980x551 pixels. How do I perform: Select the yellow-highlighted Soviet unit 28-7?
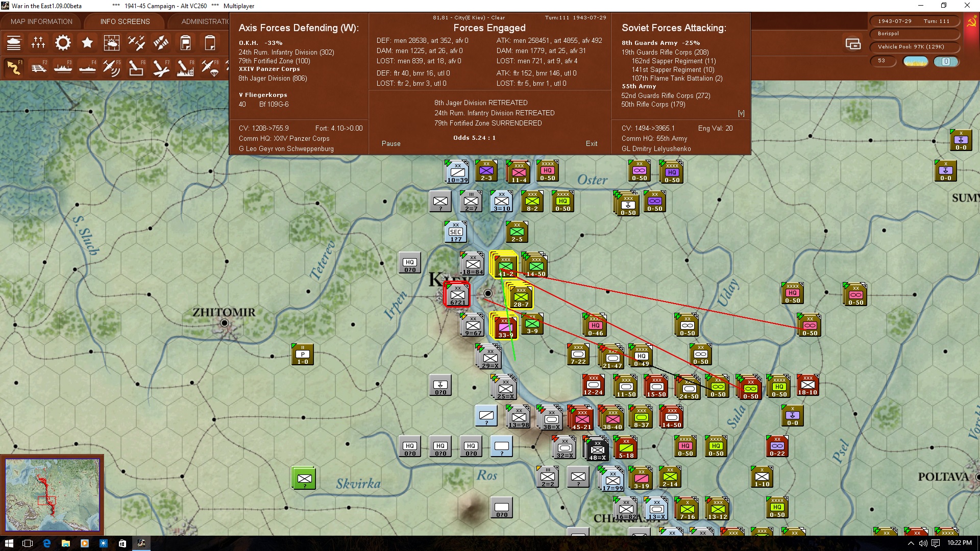point(521,296)
